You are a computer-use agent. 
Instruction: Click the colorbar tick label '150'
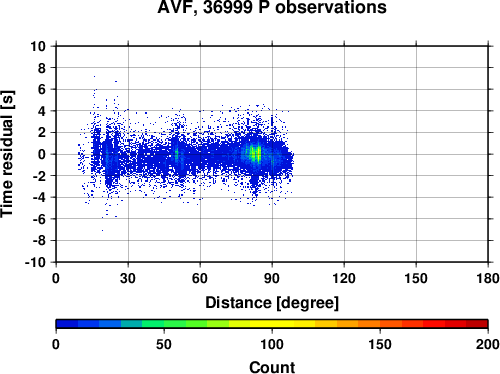click(x=380, y=344)
